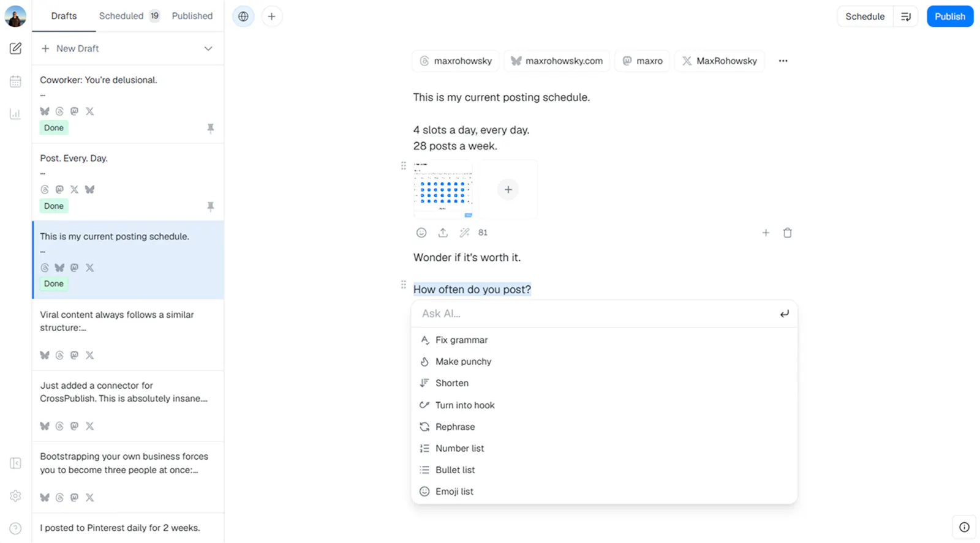Choose Rephrase from AI menu
Image resolution: width=980 pixels, height=543 pixels.
tap(604, 427)
